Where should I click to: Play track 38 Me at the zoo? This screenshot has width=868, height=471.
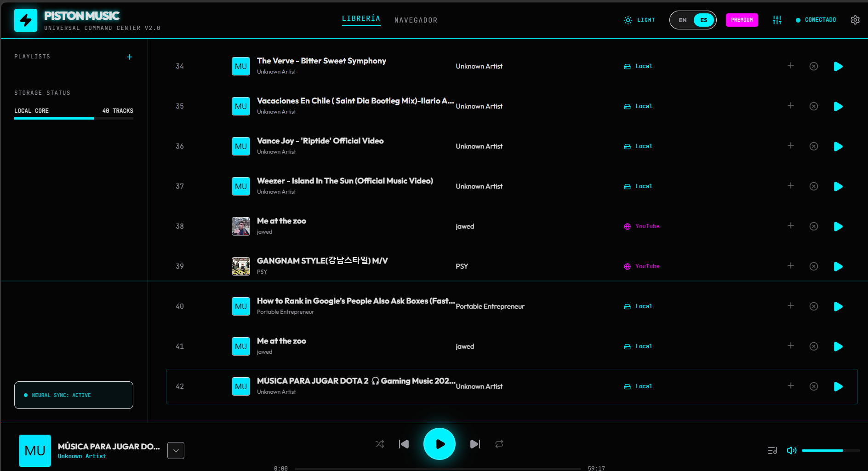pos(838,226)
